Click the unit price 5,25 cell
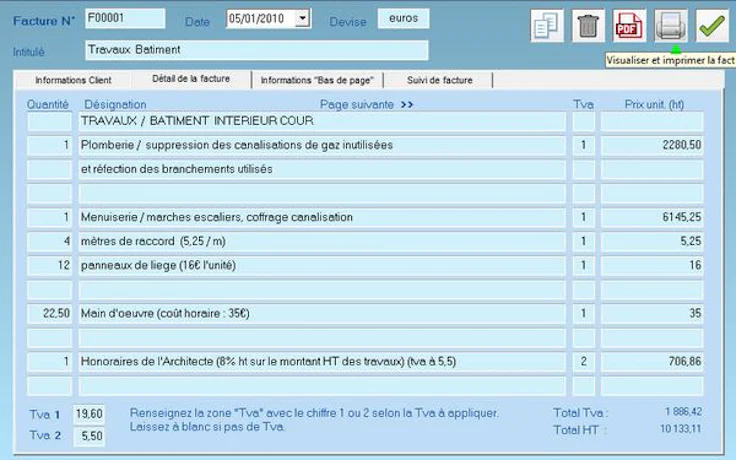This screenshot has width=736, height=460. pos(652,242)
